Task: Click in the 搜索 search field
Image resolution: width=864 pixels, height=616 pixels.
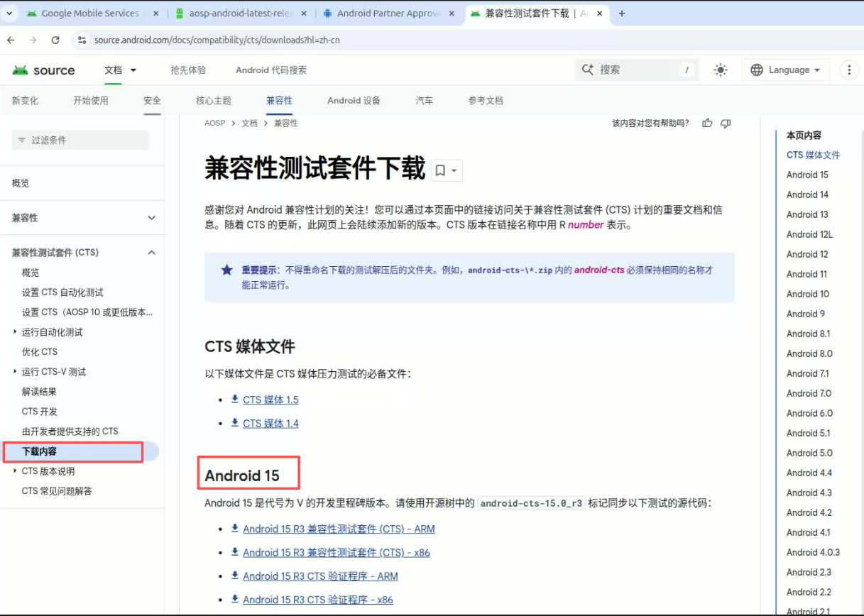Action: (637, 70)
